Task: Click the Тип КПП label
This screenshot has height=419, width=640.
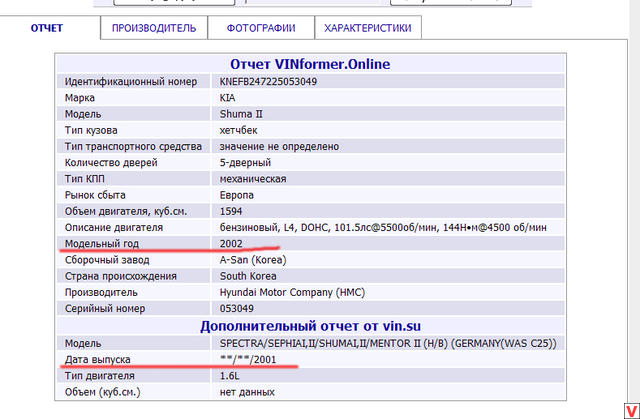Action: (x=84, y=179)
